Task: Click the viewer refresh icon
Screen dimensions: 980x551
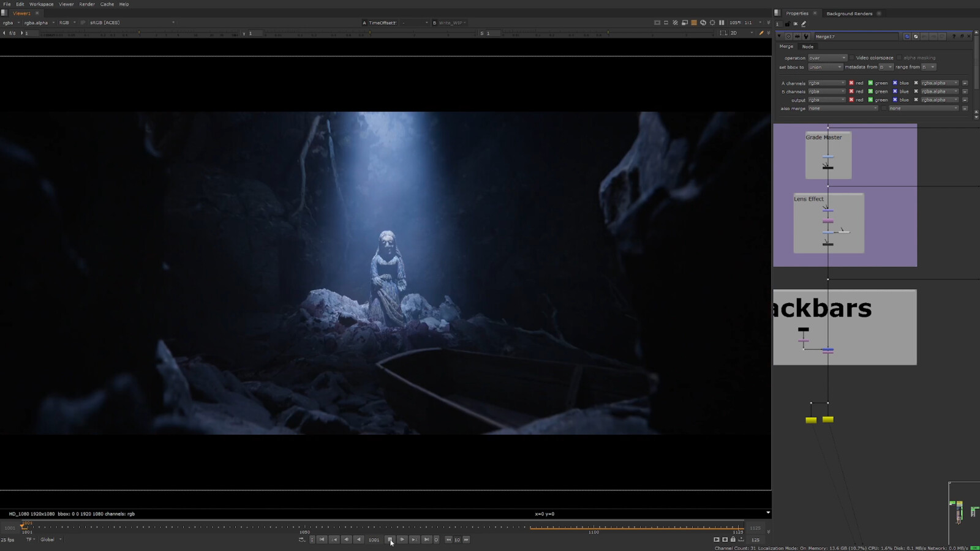Action: point(703,23)
